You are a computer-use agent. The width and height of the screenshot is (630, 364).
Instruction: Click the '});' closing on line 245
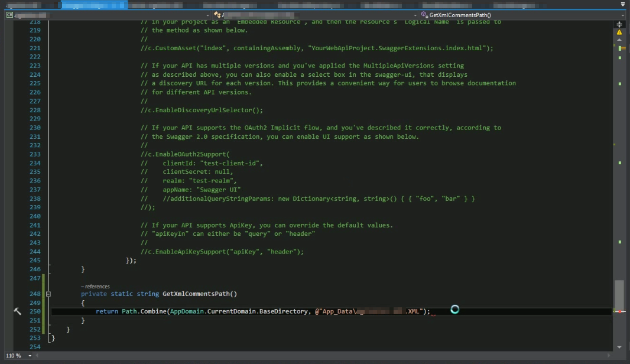(x=131, y=261)
